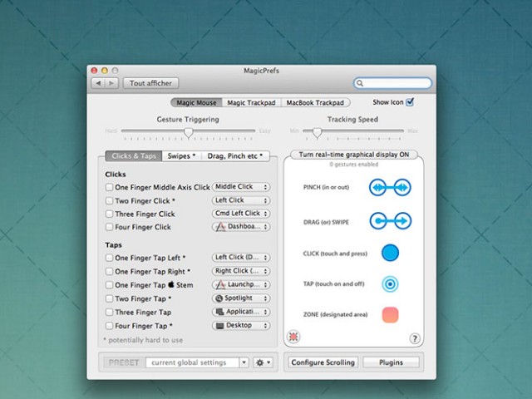Click the Configure Scrolling button
Screen dimensions: 532x399
click(323, 362)
